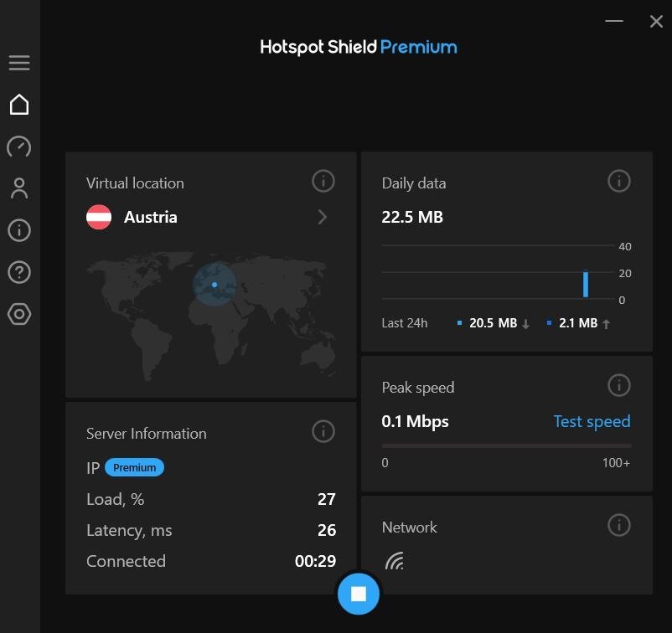Click the Austria flag icon

click(99, 217)
